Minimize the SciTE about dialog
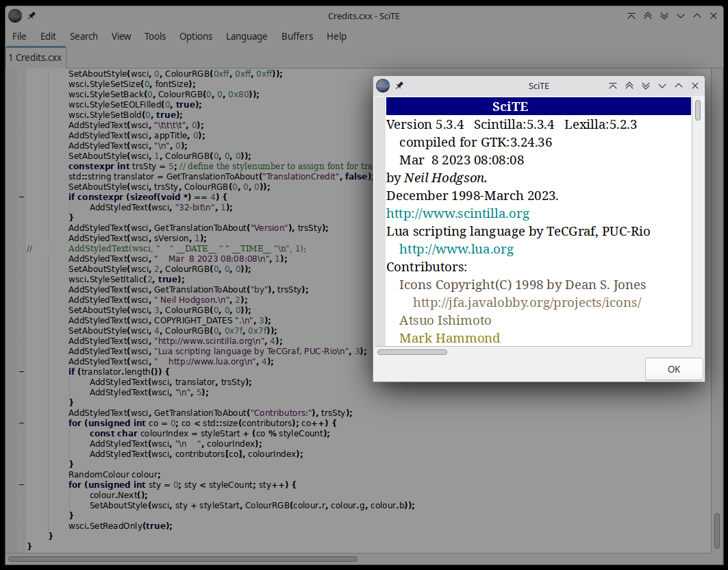This screenshot has width=728, height=570. (662, 86)
